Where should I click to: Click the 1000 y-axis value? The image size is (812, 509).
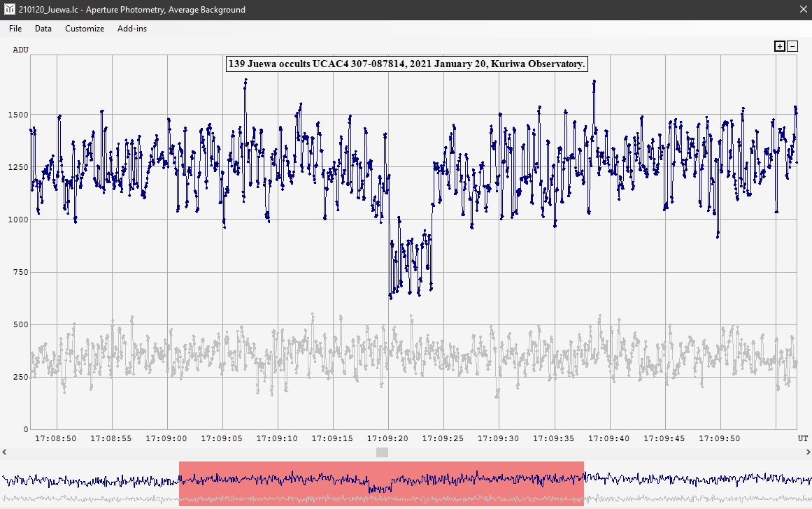point(18,220)
